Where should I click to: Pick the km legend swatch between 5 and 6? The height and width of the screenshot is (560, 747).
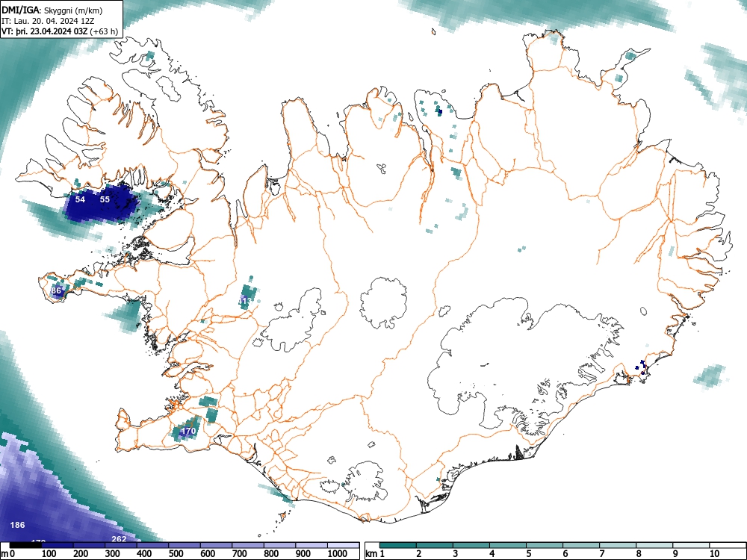pos(545,545)
